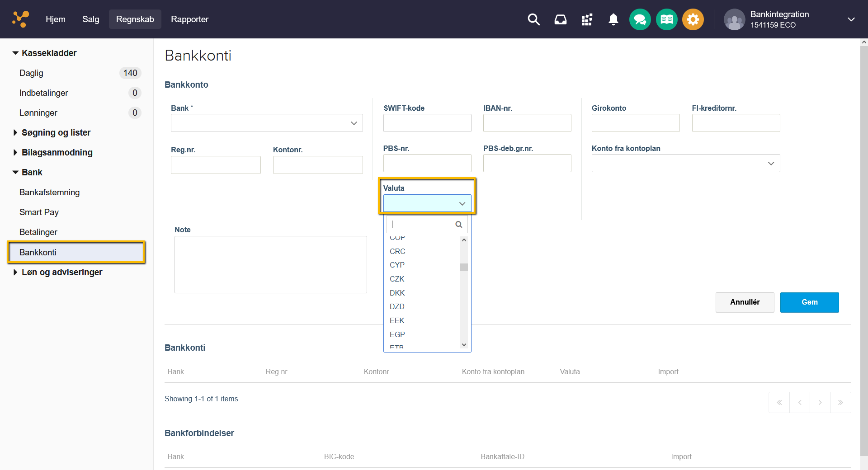Open the orange settings gear icon
Image resolution: width=868 pixels, height=470 pixels.
pos(693,19)
